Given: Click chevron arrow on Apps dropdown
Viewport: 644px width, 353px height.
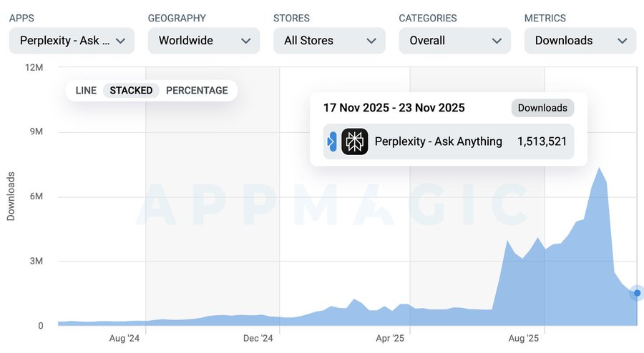Looking at the screenshot, I should pos(120,41).
